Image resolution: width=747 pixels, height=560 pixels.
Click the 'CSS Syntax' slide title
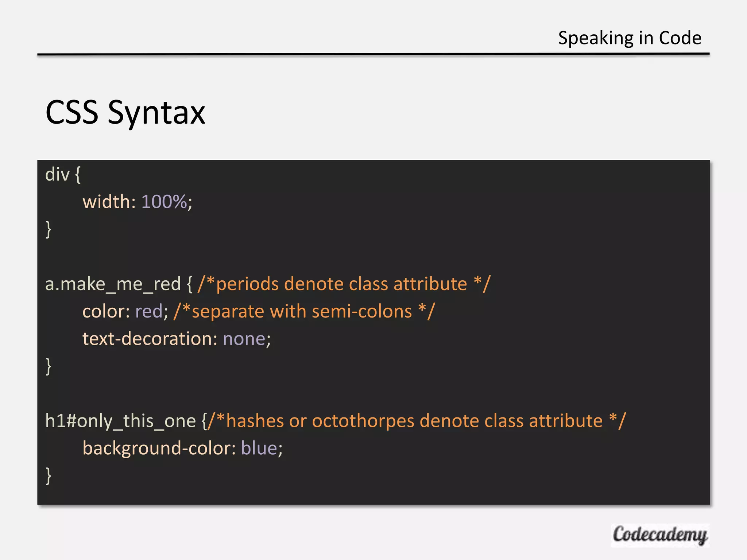pos(125,113)
